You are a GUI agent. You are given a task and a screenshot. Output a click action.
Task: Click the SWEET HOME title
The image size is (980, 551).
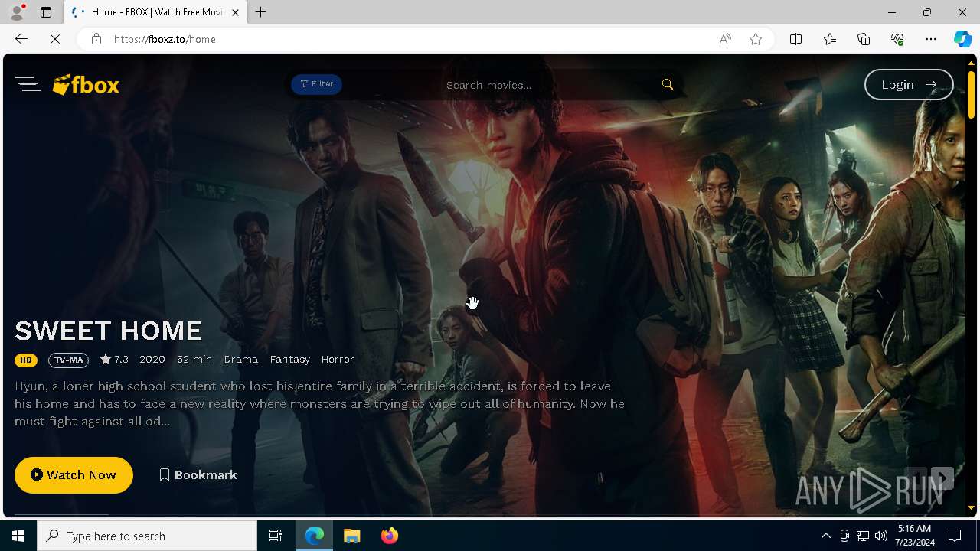109,331
